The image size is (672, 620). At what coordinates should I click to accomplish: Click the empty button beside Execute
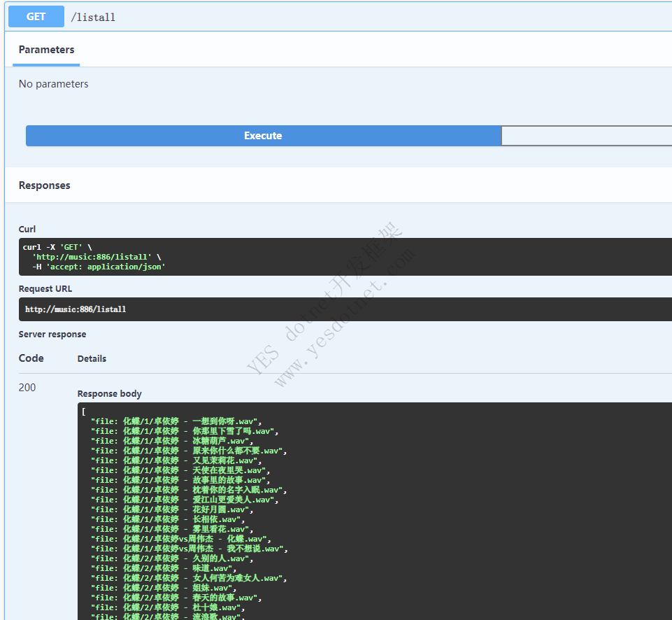point(586,136)
